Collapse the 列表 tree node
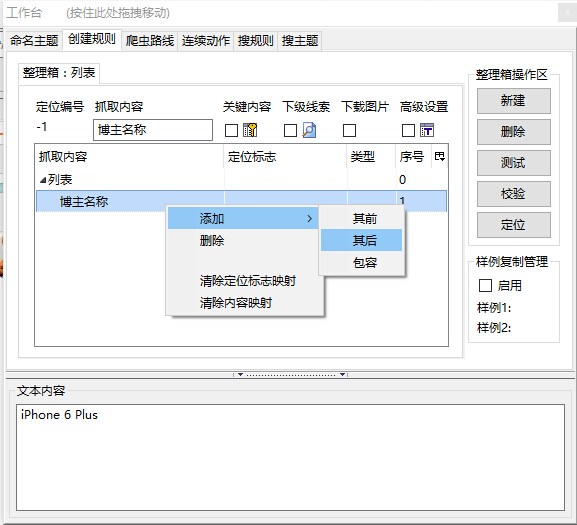The width and height of the screenshot is (577, 525). (x=43, y=180)
